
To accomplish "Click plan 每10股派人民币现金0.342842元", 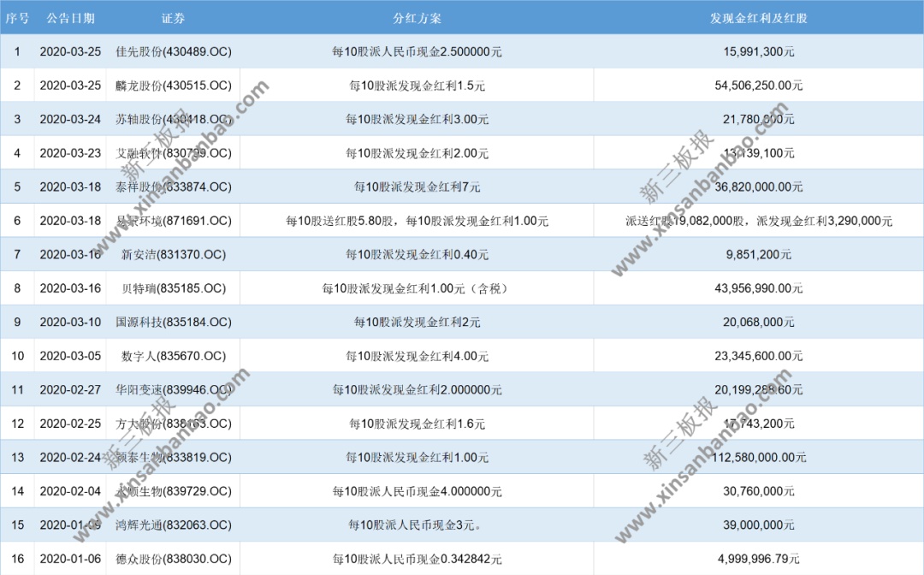I will click(x=418, y=559).
